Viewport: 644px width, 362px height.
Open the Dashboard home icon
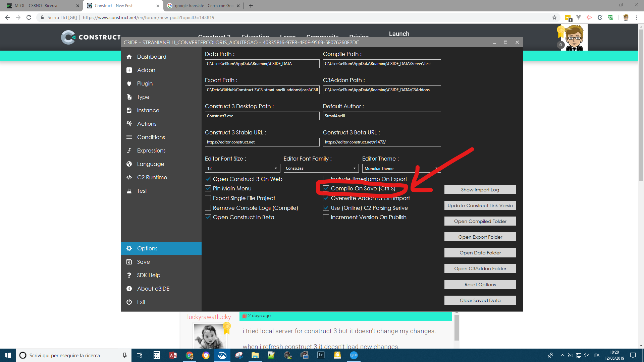(129, 57)
